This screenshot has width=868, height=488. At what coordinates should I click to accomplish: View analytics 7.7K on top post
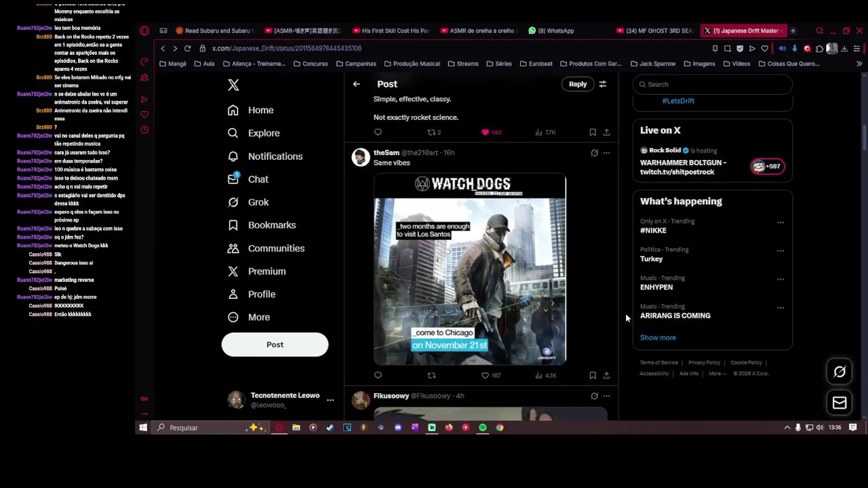[546, 132]
